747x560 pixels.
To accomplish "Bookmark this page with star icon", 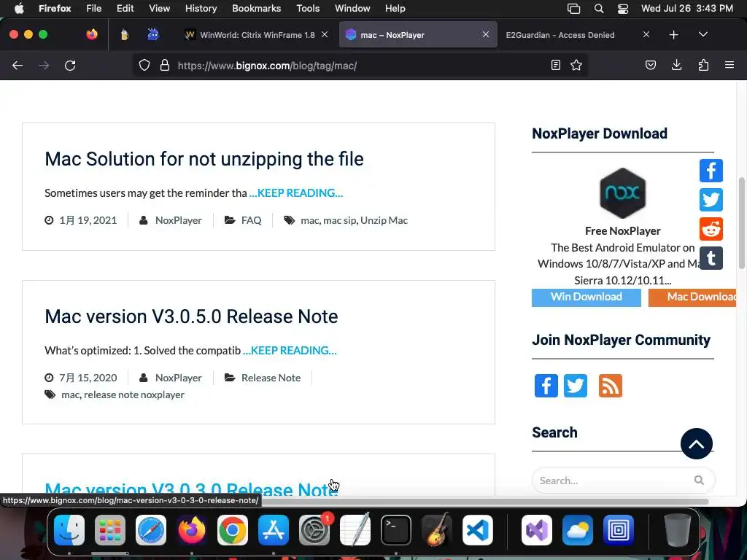I will [x=576, y=65].
